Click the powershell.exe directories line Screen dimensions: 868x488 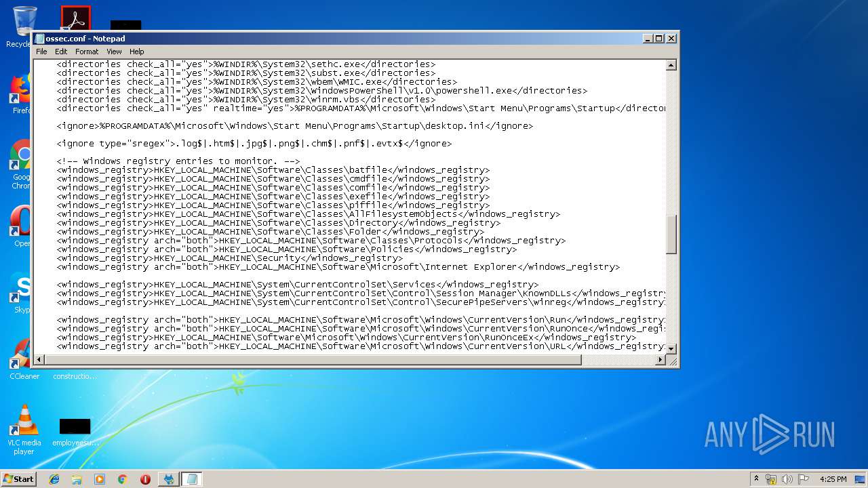point(322,91)
